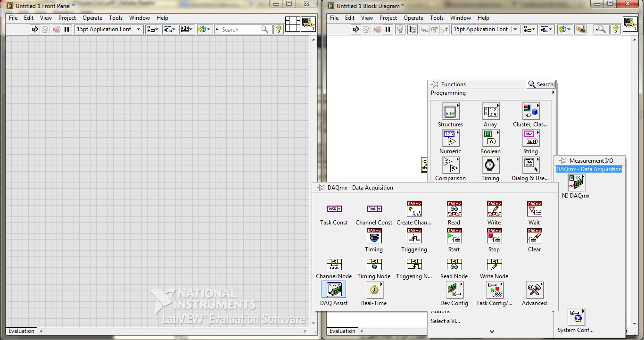Open the Array functions palette
This screenshot has width=644, height=340.
(x=490, y=112)
